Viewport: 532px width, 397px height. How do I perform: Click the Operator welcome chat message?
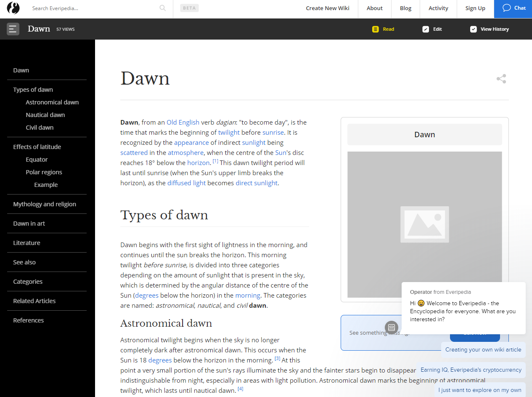463,308
